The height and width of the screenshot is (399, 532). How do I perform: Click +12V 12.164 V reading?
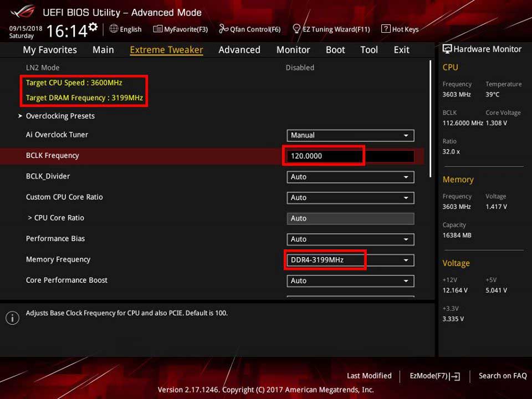(x=455, y=290)
